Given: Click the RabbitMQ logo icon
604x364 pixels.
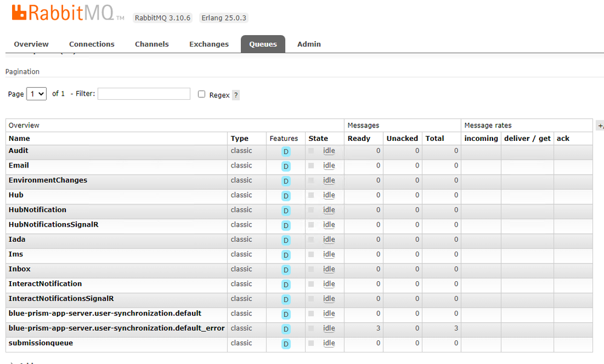Looking at the screenshot, I should click(x=19, y=13).
